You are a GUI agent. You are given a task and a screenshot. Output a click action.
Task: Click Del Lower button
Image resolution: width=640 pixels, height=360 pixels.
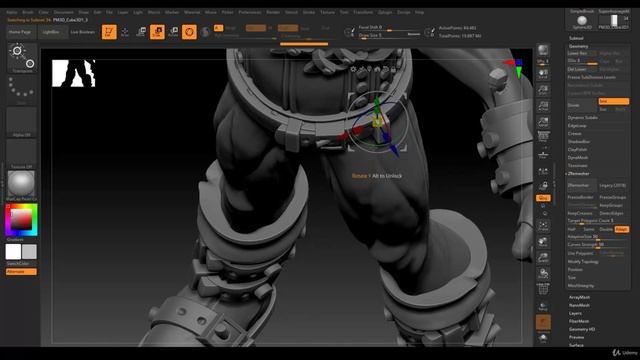(582, 69)
